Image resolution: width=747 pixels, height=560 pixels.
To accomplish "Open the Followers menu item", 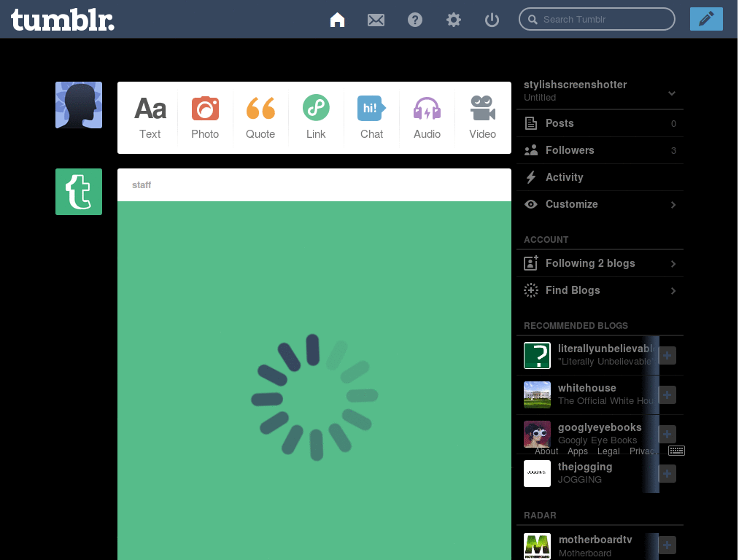I will pos(600,150).
